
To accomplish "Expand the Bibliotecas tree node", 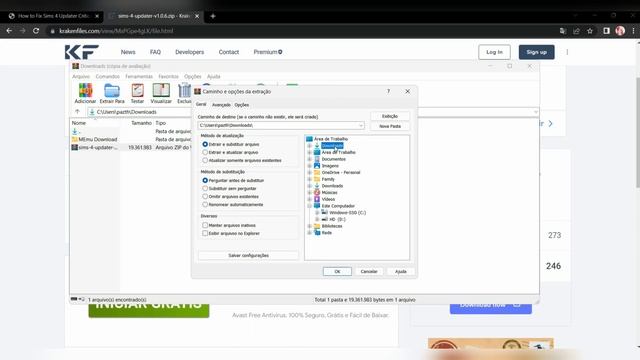I will pyautogui.click(x=309, y=226).
